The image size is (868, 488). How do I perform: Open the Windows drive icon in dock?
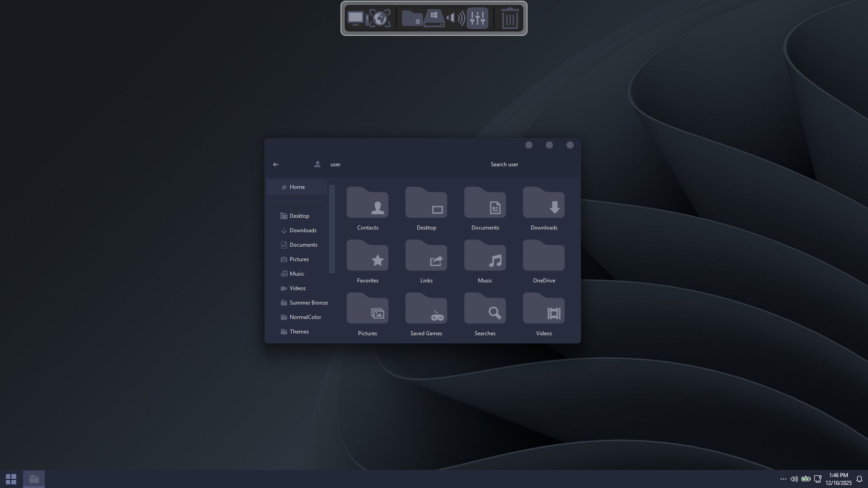pos(434,19)
